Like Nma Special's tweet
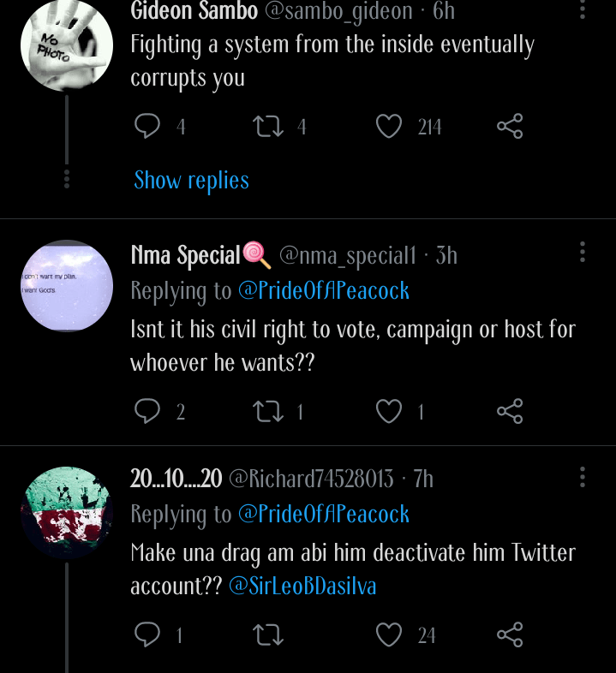Image resolution: width=616 pixels, height=673 pixels. coord(389,412)
